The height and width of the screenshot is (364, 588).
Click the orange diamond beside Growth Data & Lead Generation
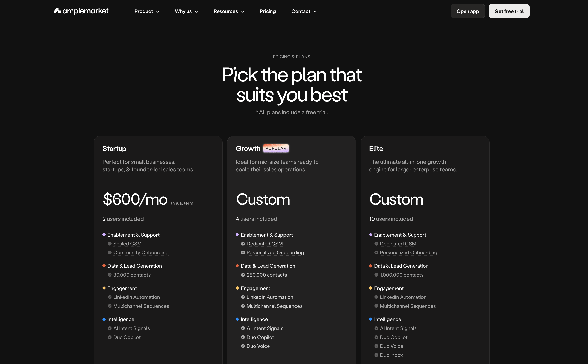pyautogui.click(x=237, y=266)
